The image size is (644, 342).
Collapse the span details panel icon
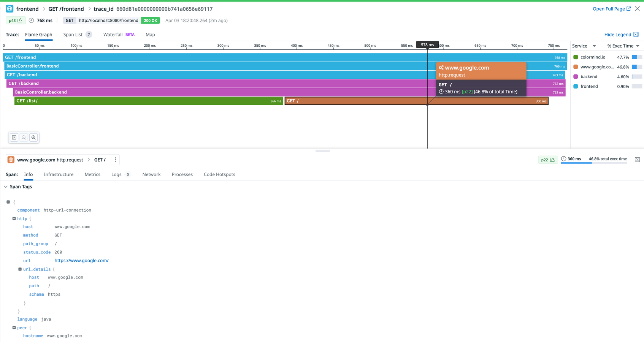(637, 160)
